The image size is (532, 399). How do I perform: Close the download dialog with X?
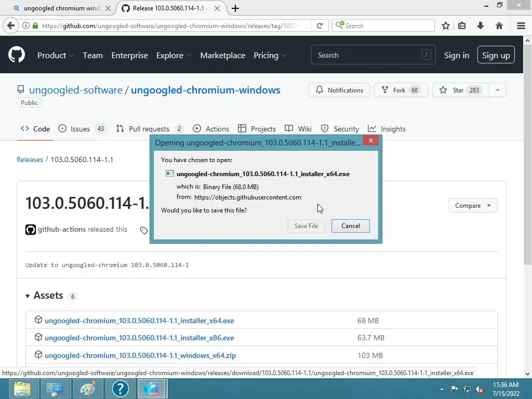(370, 140)
